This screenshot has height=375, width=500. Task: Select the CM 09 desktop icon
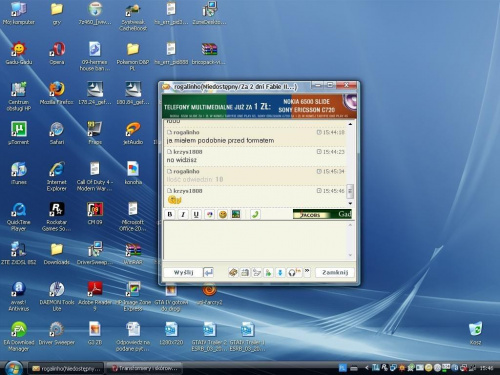95,213
